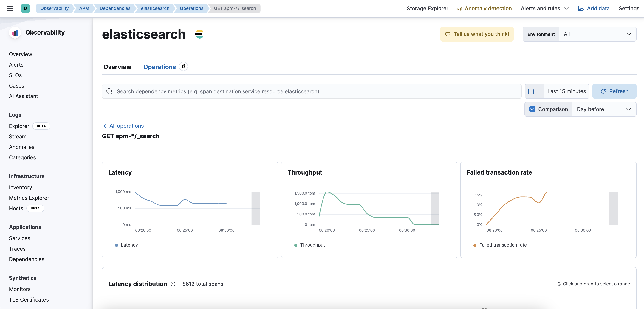Click the Failed transaction rate chart line

tap(534, 208)
